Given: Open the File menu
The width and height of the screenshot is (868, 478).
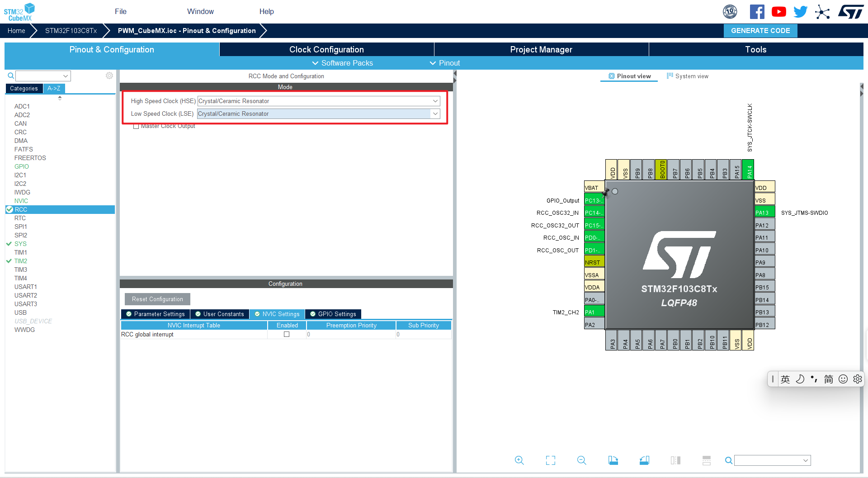Looking at the screenshot, I should click(121, 11).
